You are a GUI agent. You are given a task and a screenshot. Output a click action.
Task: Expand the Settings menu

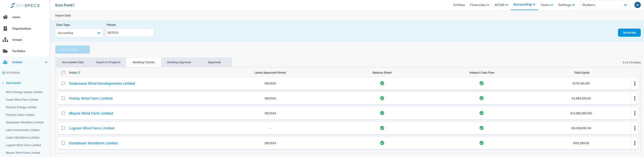point(567,5)
